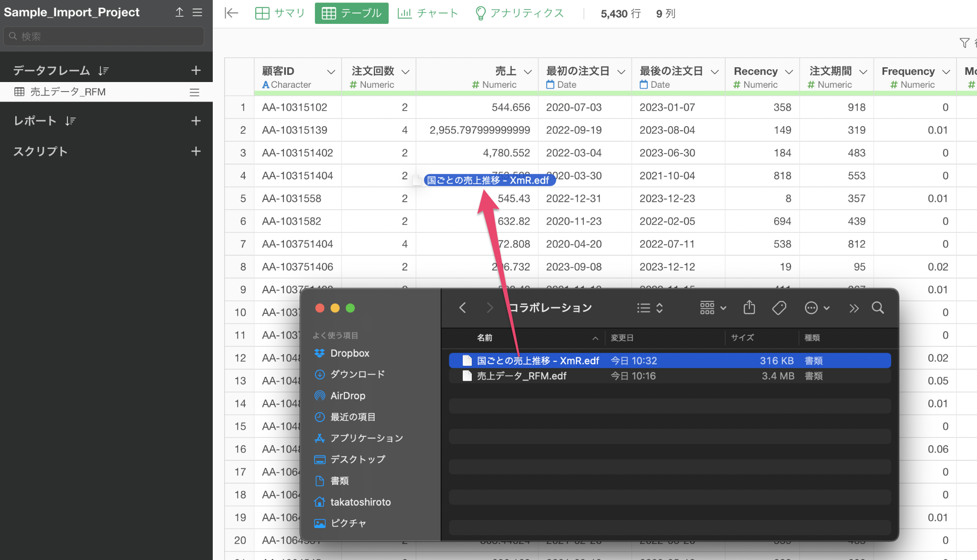Open the アナリティクス view
This screenshot has height=560, width=977.
pyautogui.click(x=520, y=13)
